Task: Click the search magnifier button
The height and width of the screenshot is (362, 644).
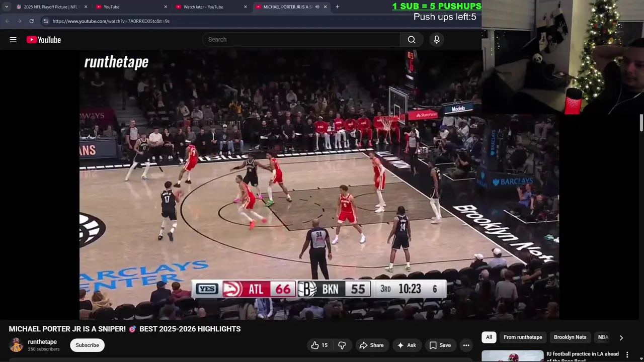Action: (x=412, y=40)
